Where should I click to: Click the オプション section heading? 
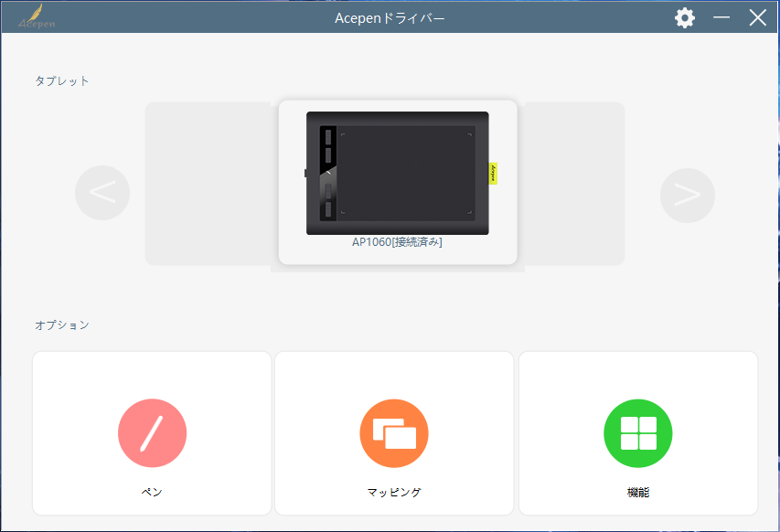[61, 325]
